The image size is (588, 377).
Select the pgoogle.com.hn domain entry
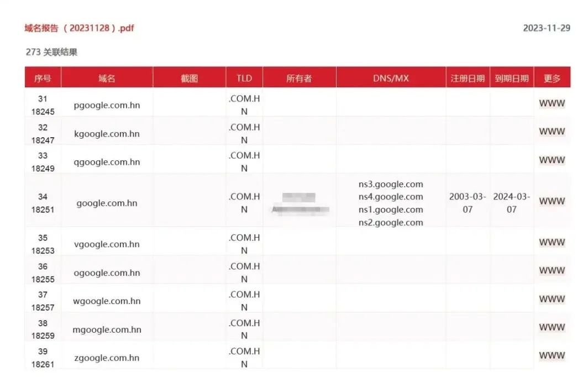107,105
